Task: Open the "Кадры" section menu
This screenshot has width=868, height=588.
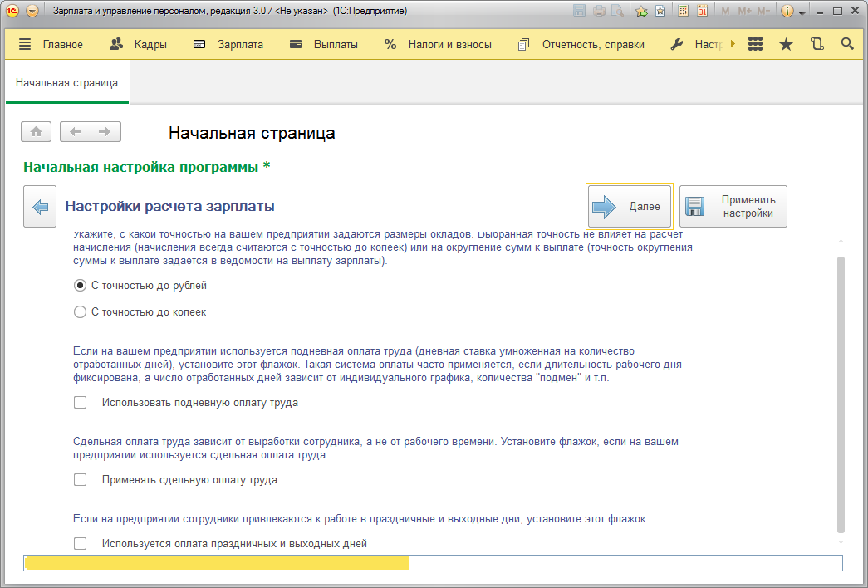Action: pyautogui.click(x=138, y=44)
